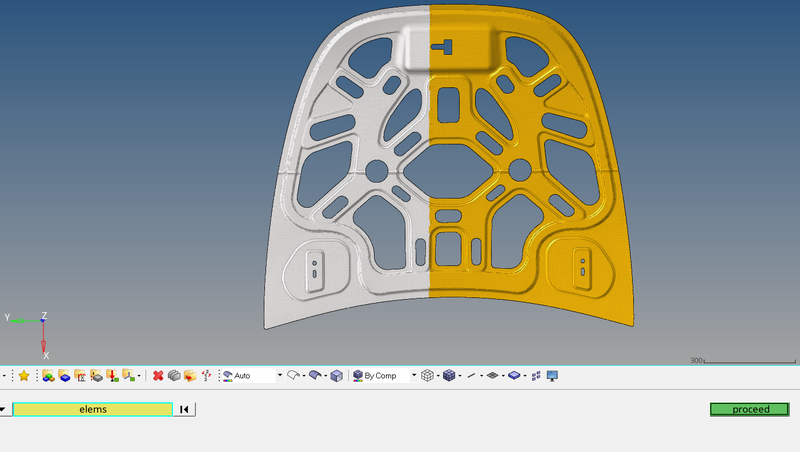Click the shaded blue mesh cube icon
Image resolution: width=800 pixels, height=452 pixels.
click(x=449, y=376)
